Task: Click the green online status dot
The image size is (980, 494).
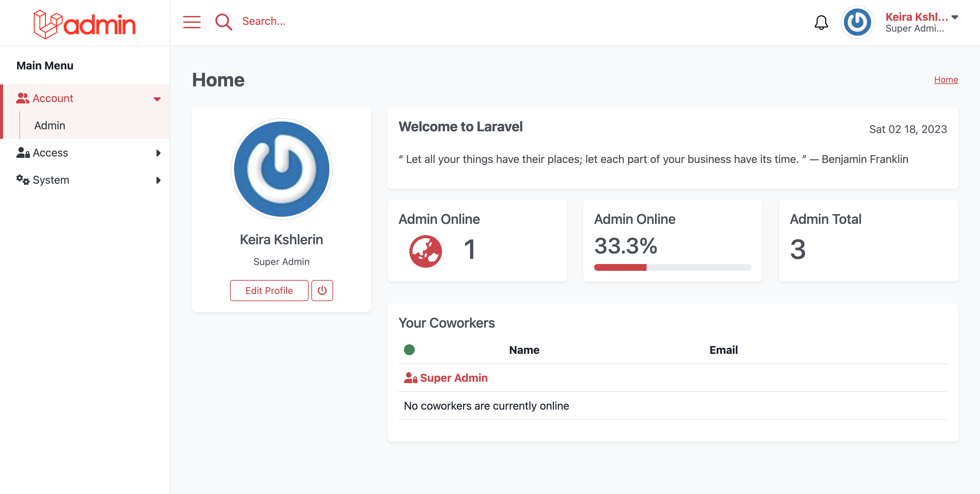Action: pos(409,349)
